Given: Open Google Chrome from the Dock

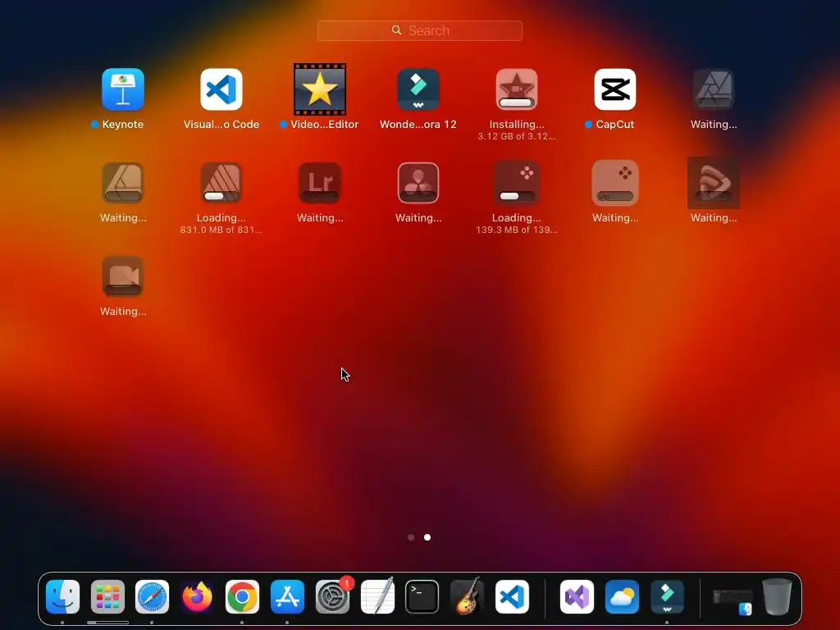Looking at the screenshot, I should [x=242, y=597].
